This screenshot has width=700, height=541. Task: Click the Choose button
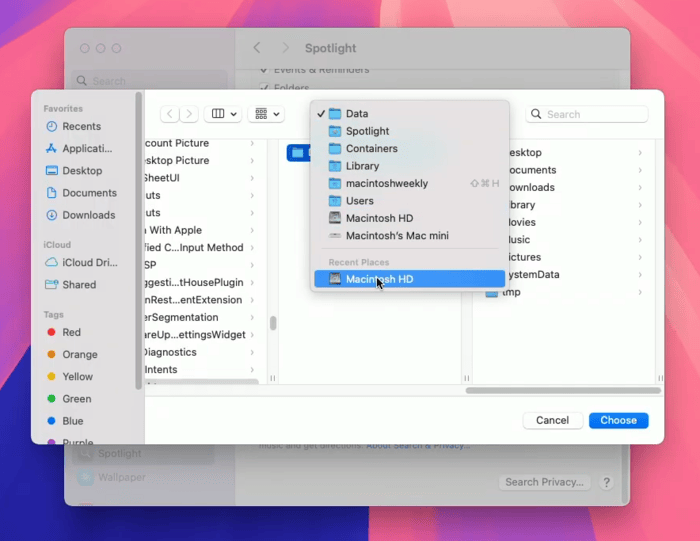point(618,420)
